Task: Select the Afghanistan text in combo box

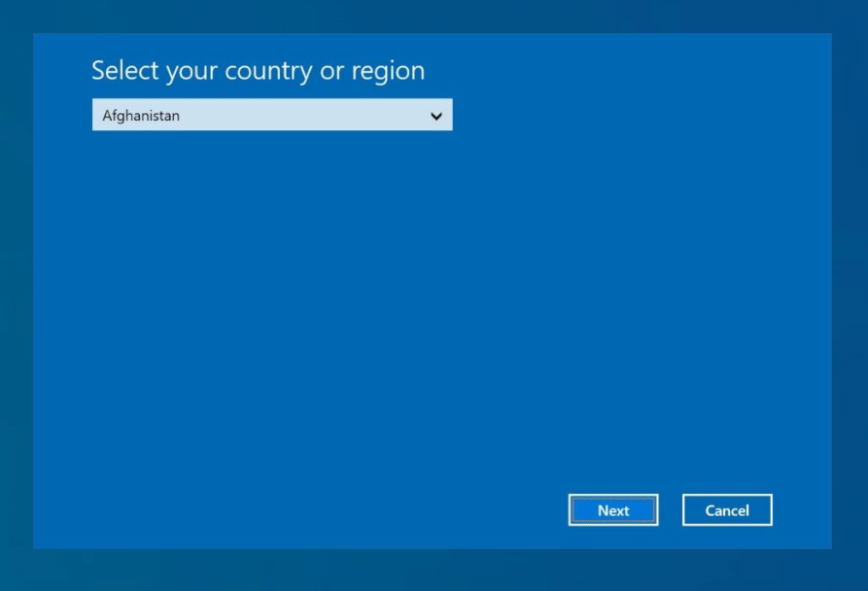Action: [x=141, y=116]
